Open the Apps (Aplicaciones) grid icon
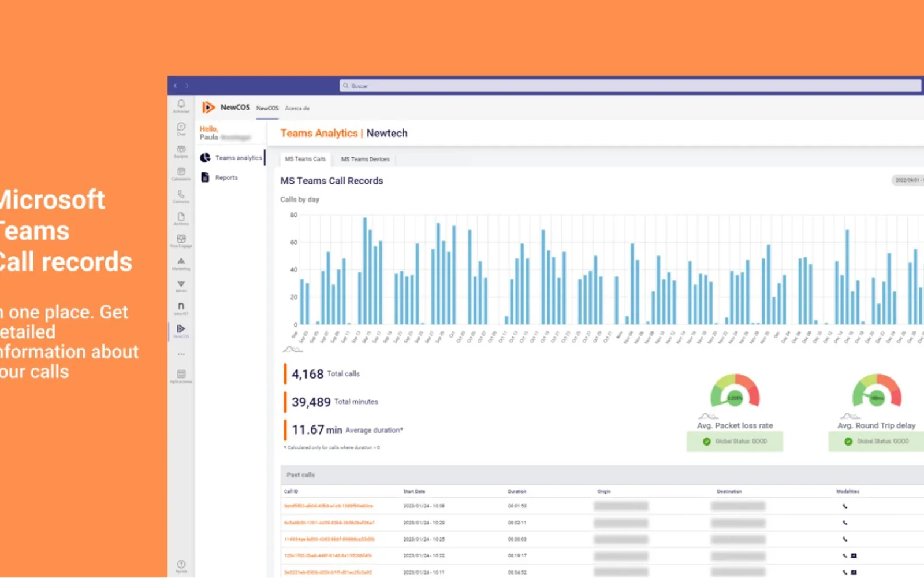 tap(181, 374)
